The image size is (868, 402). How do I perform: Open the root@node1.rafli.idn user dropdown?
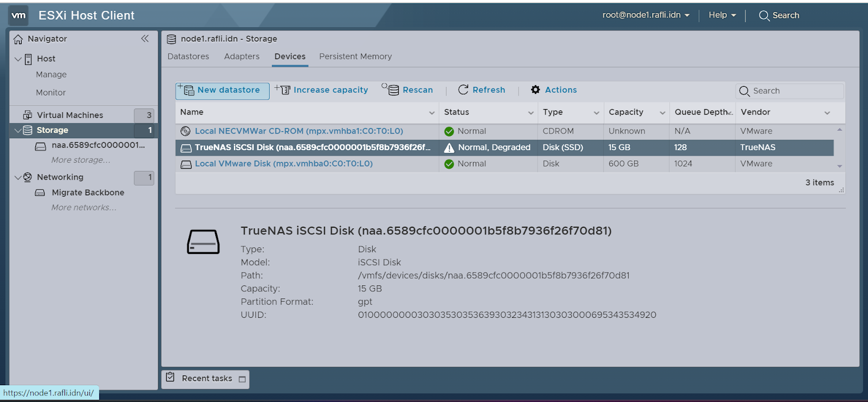point(646,15)
